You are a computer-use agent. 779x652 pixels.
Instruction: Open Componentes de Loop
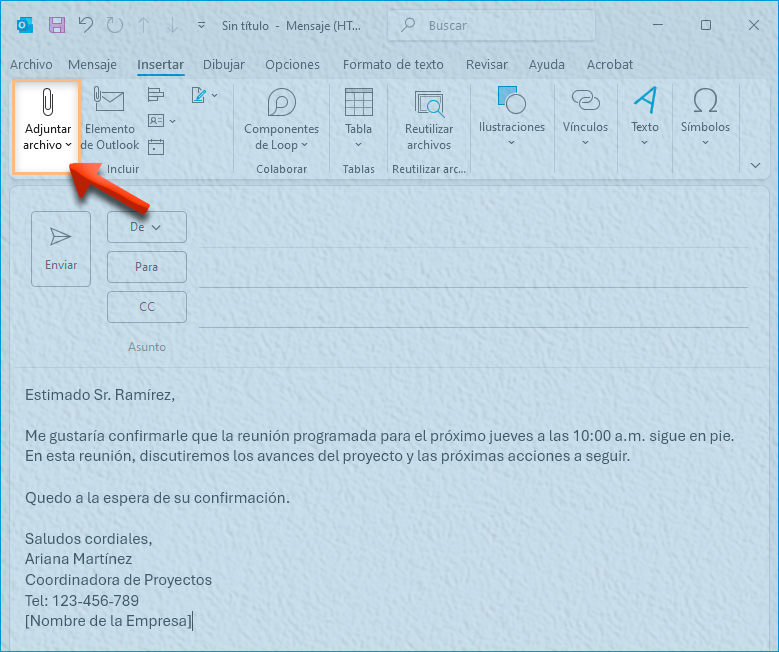click(281, 118)
